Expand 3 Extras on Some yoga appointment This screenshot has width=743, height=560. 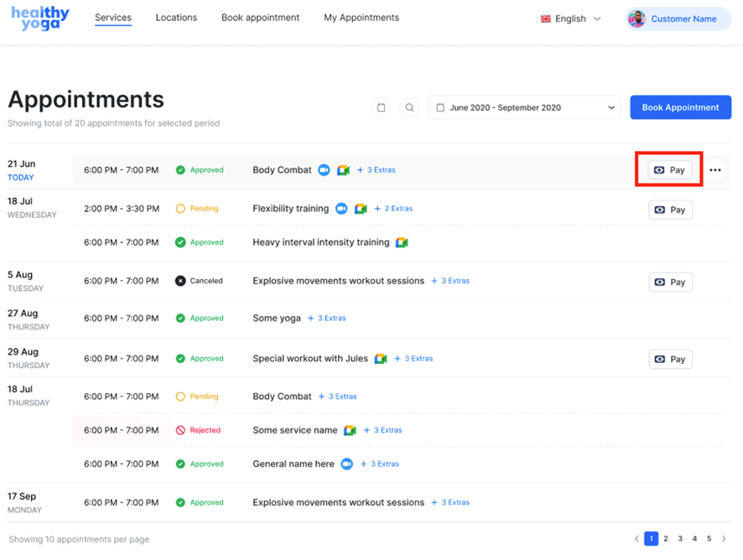coord(327,319)
